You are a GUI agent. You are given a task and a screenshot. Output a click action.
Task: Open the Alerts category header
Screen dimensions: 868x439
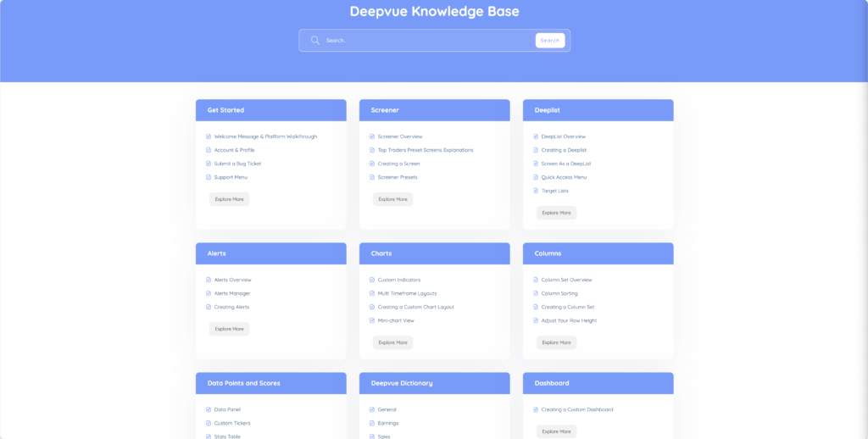[x=270, y=253]
